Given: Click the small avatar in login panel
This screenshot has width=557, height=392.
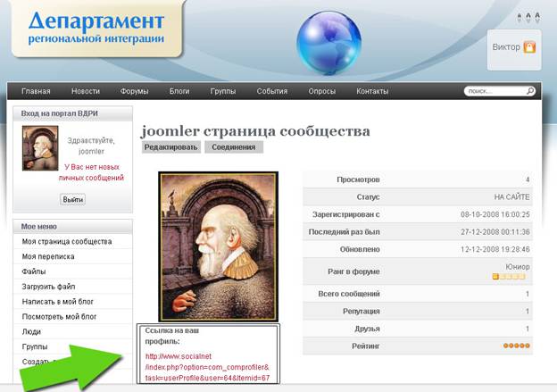Looking at the screenshot, I should 40,148.
